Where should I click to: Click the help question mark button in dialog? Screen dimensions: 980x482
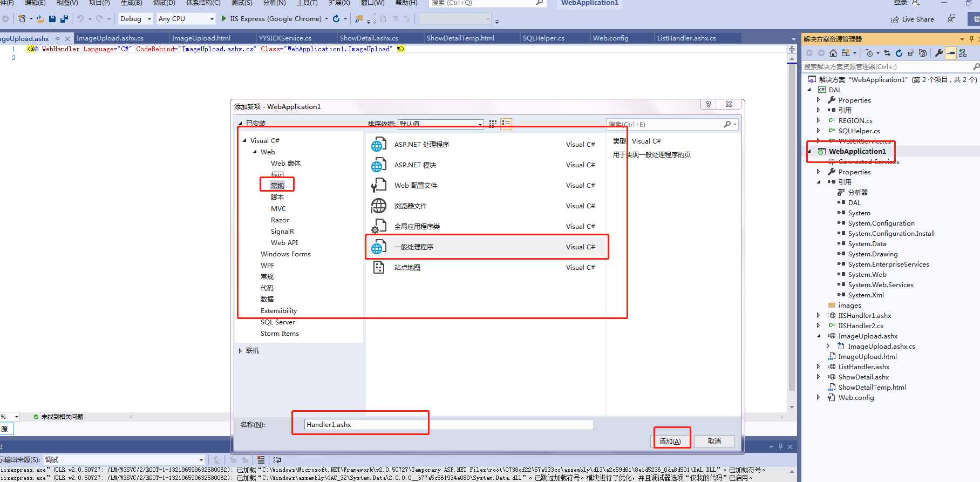(709, 104)
